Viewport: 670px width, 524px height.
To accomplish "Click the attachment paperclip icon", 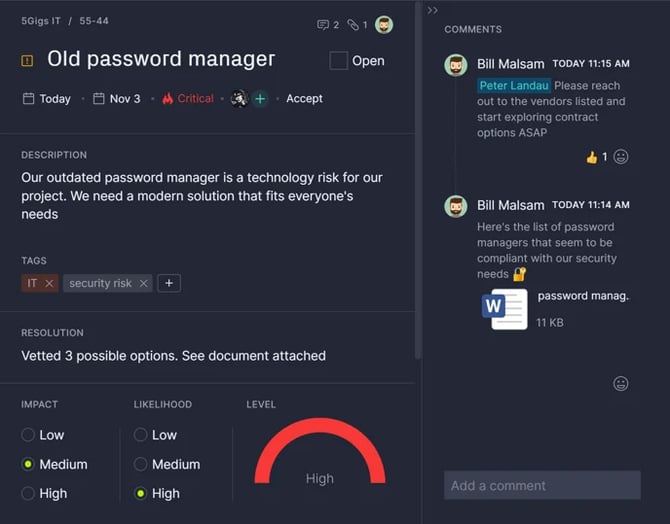I will (x=353, y=25).
